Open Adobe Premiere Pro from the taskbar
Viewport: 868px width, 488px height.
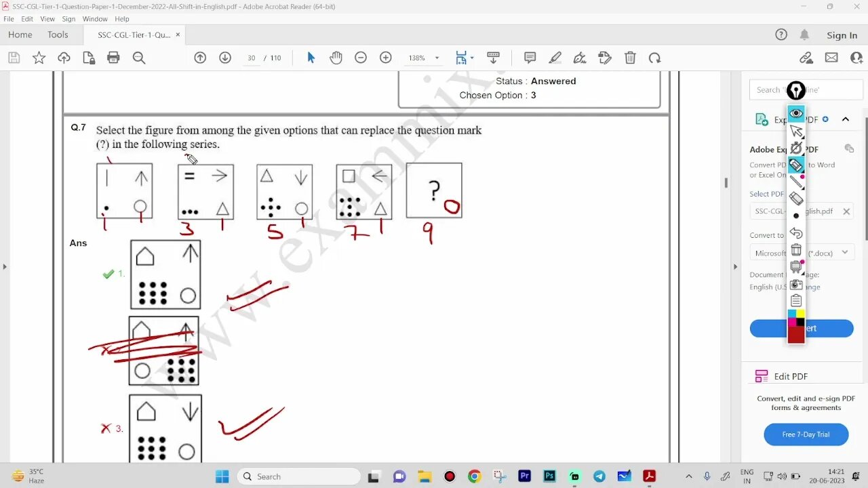point(524,476)
